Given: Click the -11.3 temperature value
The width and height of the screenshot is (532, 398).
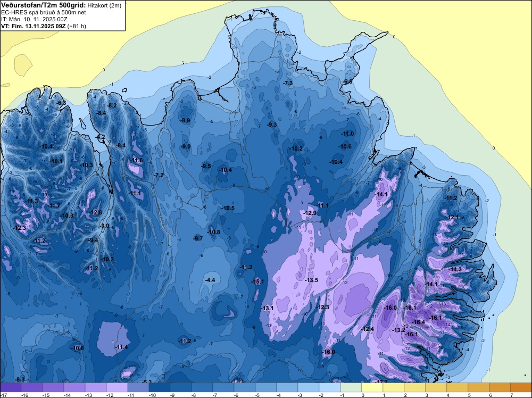Looking at the screenshot, I should (x=31, y=201).
